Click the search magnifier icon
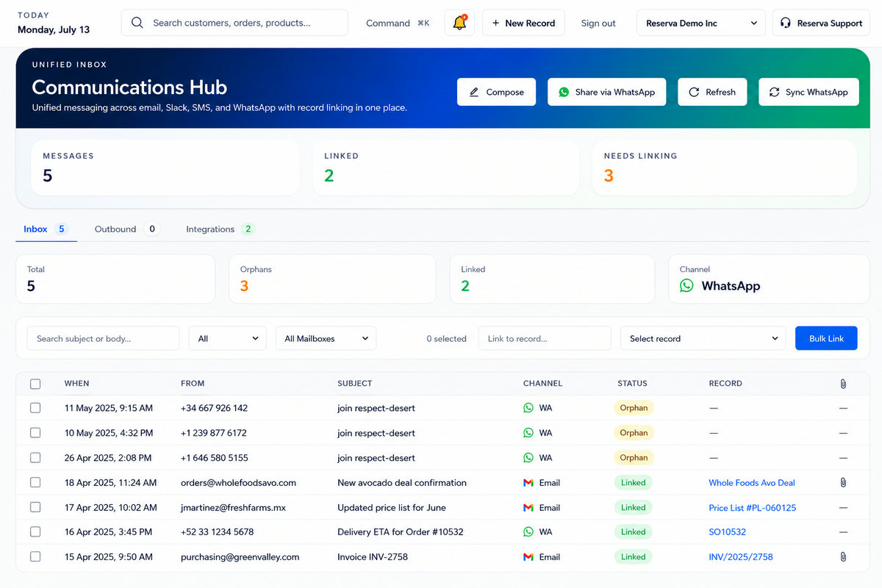 [x=137, y=23]
